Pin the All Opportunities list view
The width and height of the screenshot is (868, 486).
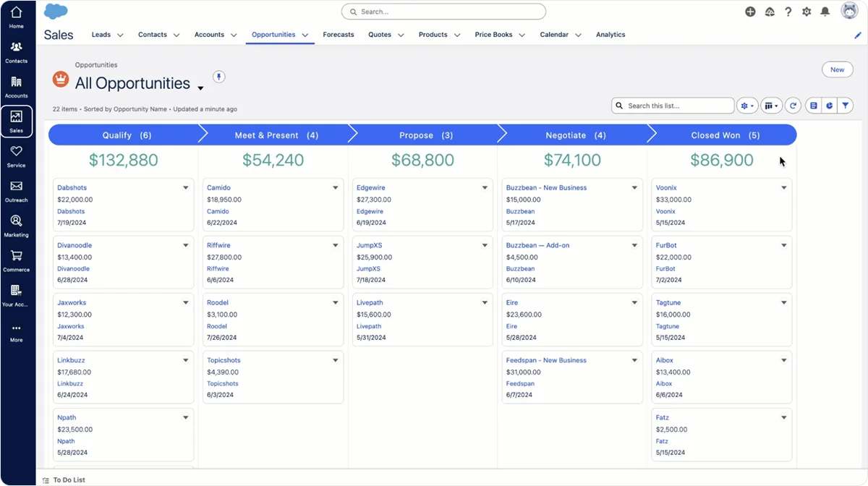click(218, 77)
